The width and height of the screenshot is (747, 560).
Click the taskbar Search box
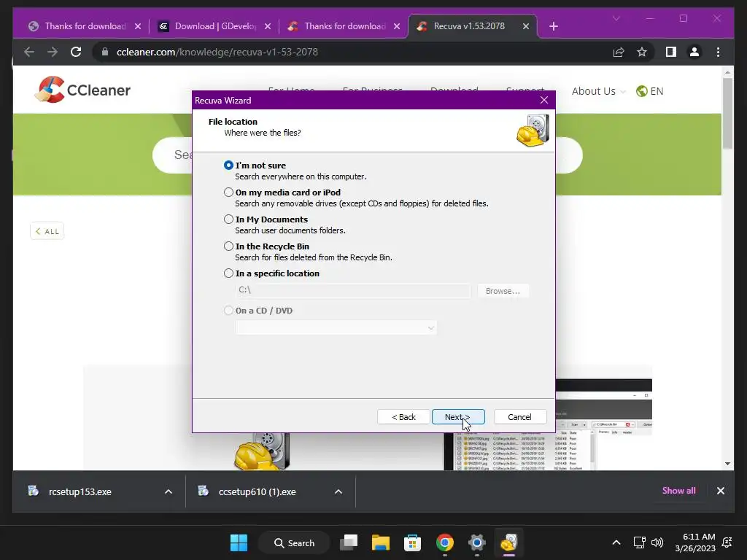click(295, 542)
